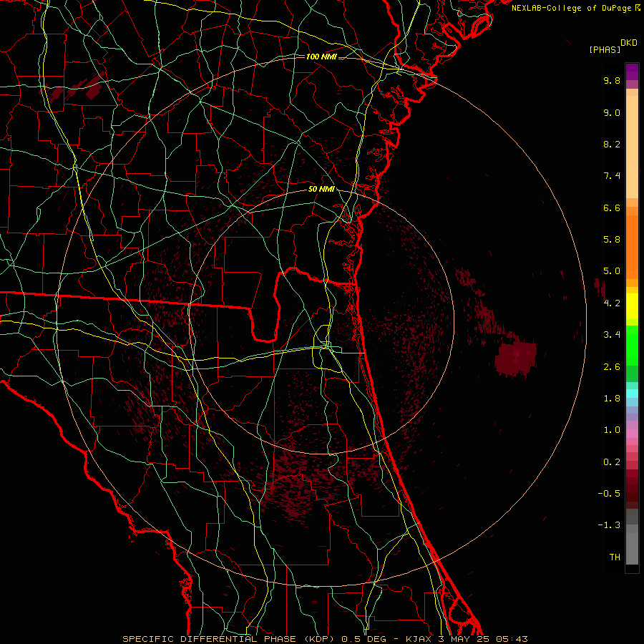
Task: Select the 4.2 scale value
Action: pyautogui.click(x=612, y=303)
